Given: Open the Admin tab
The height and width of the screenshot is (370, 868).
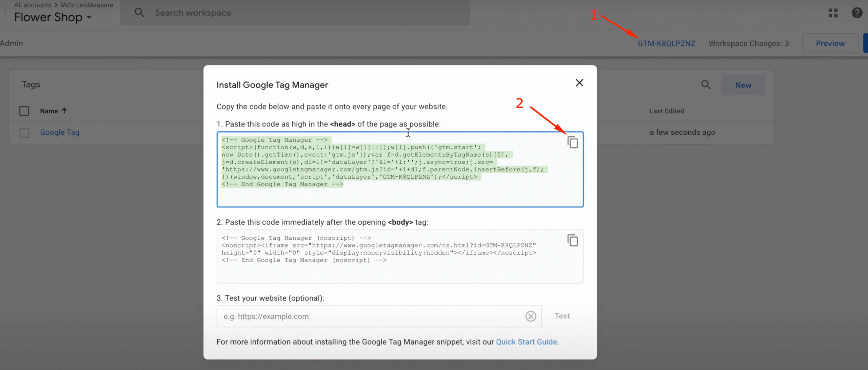Looking at the screenshot, I should click(x=12, y=43).
